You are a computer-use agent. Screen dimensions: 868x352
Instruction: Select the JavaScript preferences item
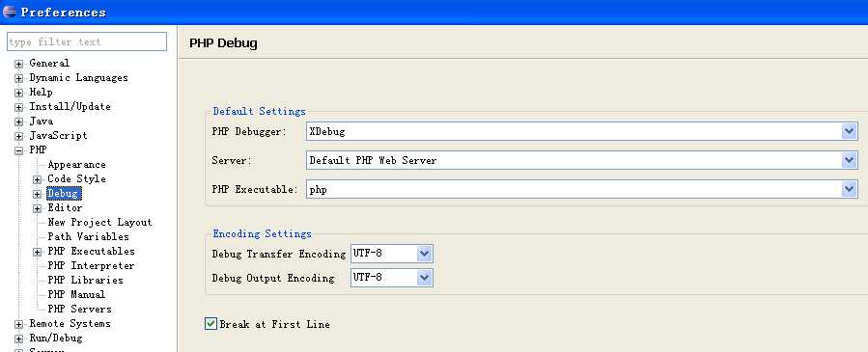58,135
